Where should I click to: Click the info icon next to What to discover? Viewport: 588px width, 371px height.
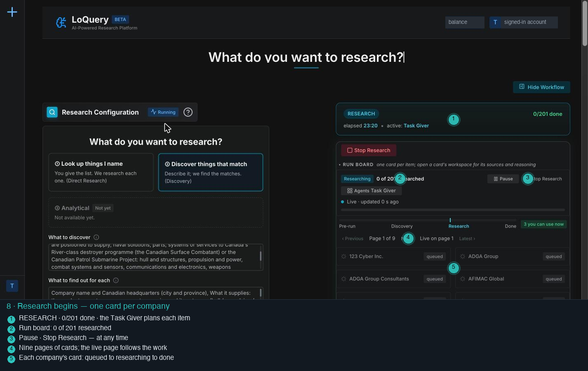tap(96, 237)
